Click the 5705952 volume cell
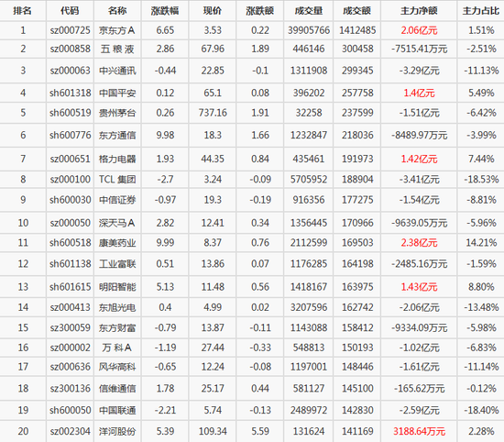 (x=309, y=179)
